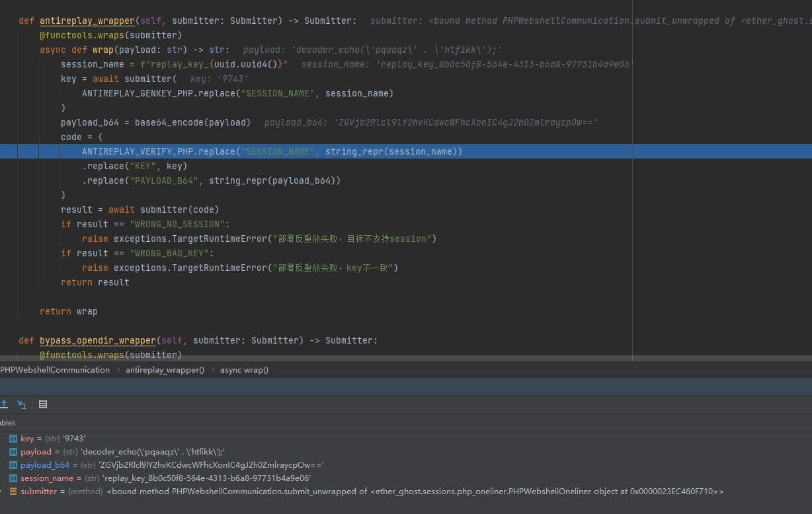
Task: Click the inline payload_b64 debug hint in editor
Action: click(431, 122)
